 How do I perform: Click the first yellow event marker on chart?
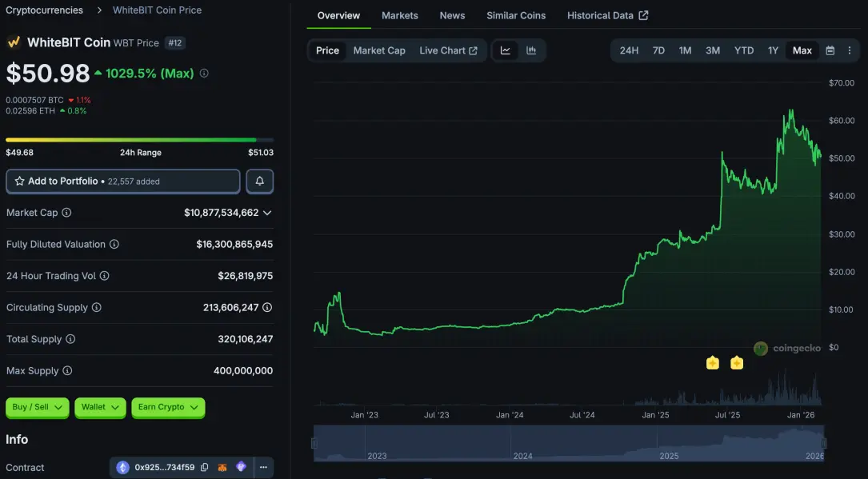713,363
